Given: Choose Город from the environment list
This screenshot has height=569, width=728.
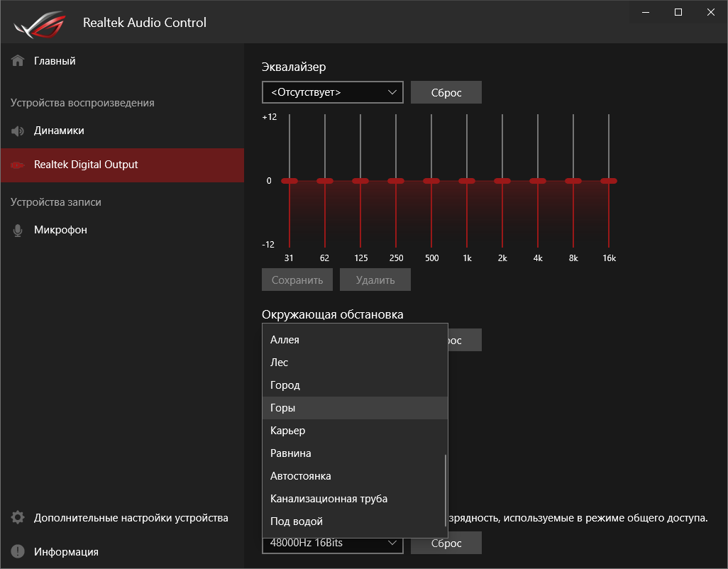Looking at the screenshot, I should (355, 385).
